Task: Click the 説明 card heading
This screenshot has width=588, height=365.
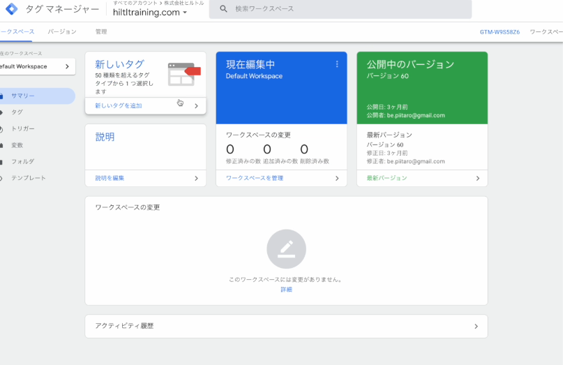Action: pyautogui.click(x=105, y=137)
